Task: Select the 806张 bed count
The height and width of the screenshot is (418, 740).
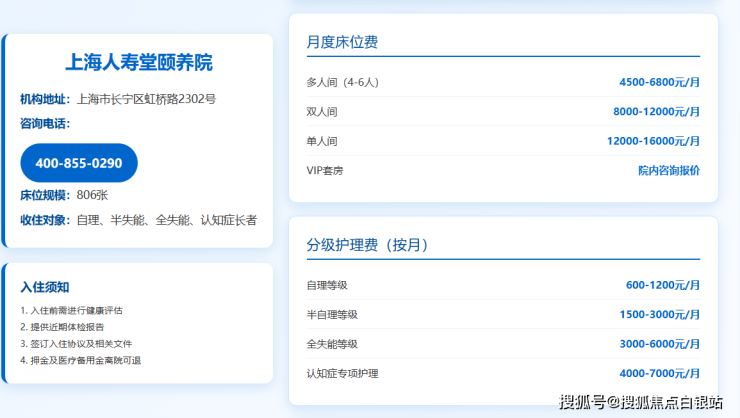Action: (92, 195)
